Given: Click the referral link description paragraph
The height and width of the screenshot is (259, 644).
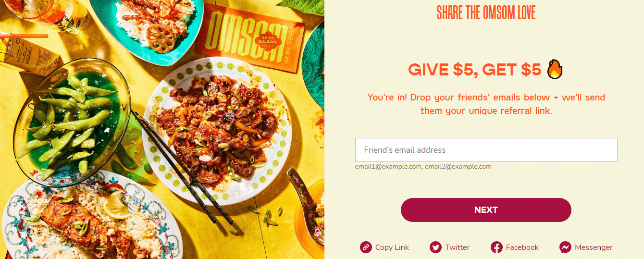Looking at the screenshot, I should tap(486, 104).
